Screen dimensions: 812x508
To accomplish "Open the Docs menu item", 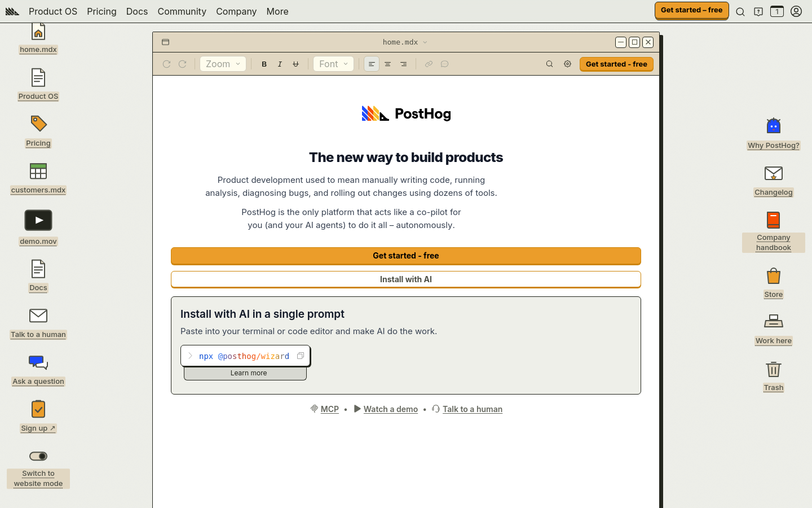I will click(137, 11).
